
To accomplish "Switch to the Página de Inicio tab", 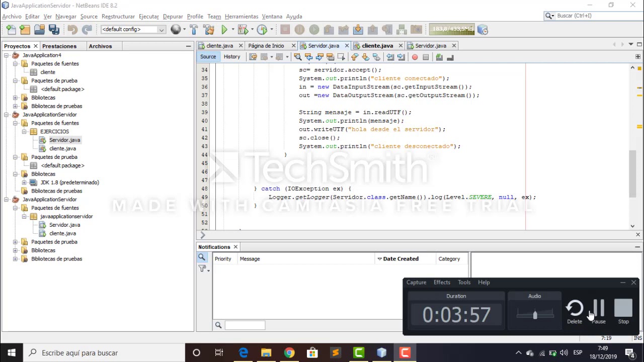I will click(x=266, y=46).
